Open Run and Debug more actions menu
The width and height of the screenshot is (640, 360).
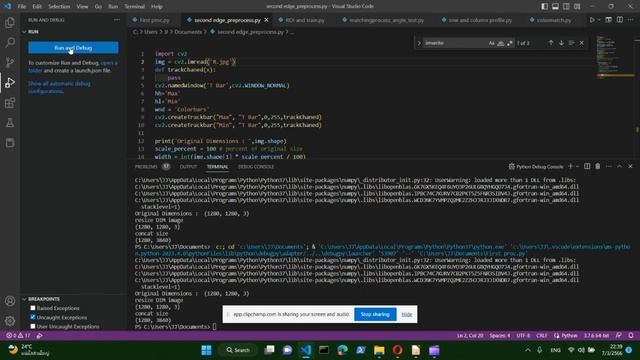(x=117, y=20)
